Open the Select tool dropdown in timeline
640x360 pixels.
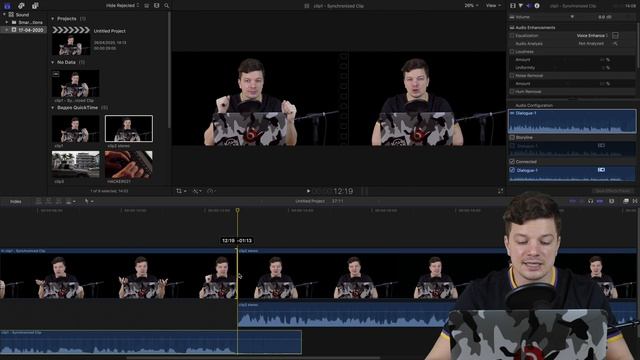(89, 202)
